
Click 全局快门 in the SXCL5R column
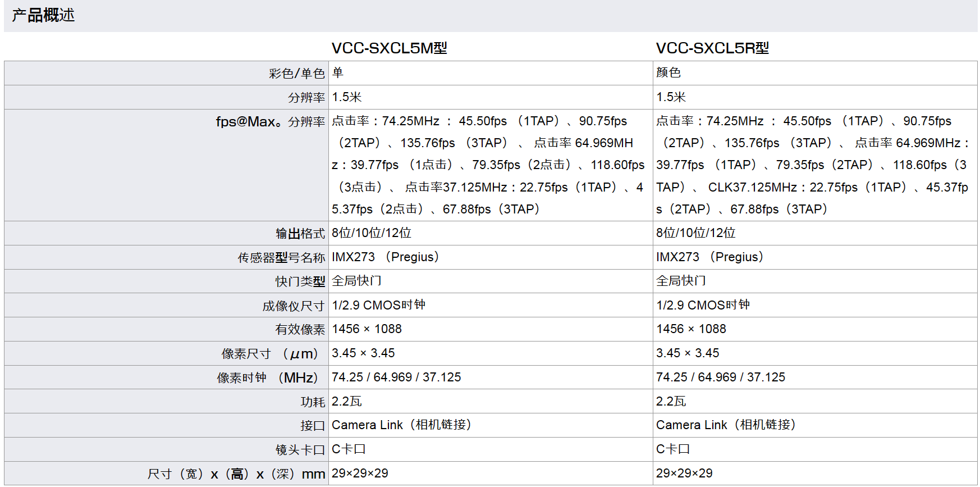click(681, 281)
